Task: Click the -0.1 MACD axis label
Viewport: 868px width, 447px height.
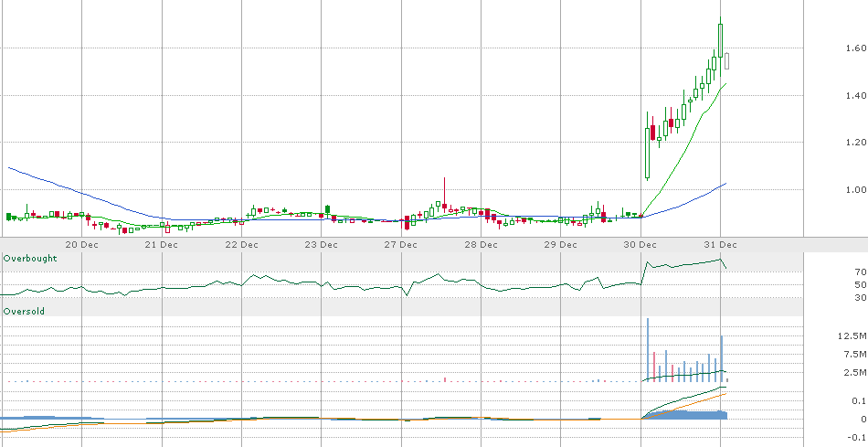Action: click(857, 438)
